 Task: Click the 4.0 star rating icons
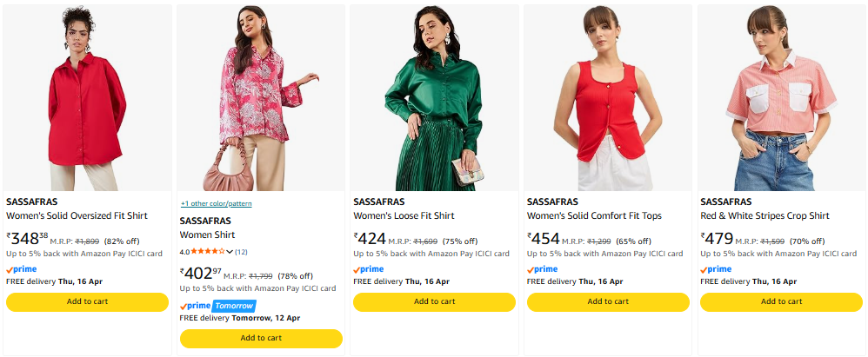pos(208,252)
